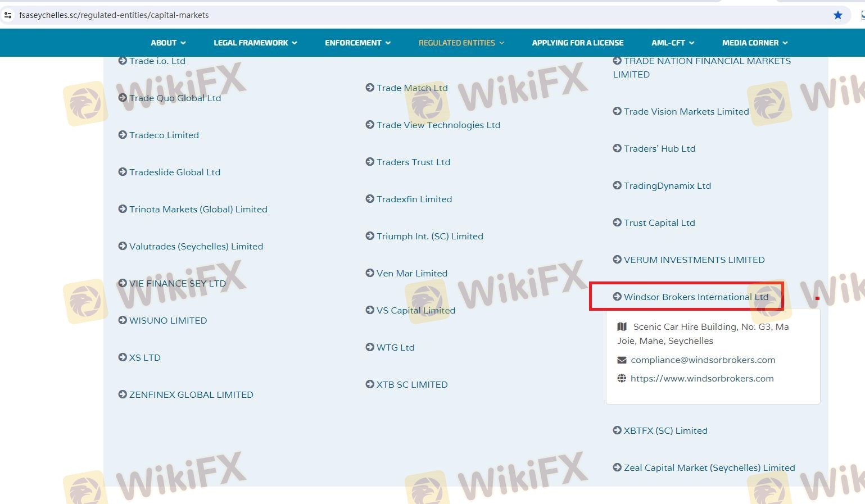Click the arrow icon beside XTB SC LIMITED
Screen dimensions: 865x504
(370, 384)
